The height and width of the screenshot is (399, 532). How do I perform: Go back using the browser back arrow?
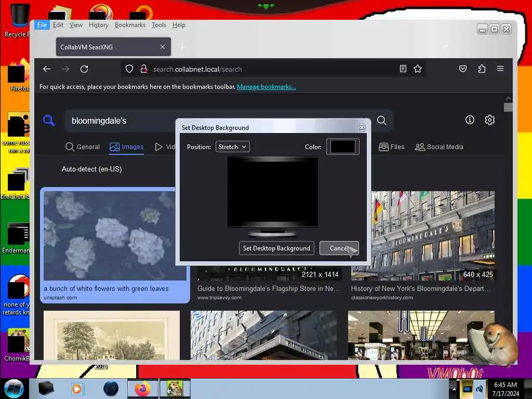pyautogui.click(x=47, y=69)
